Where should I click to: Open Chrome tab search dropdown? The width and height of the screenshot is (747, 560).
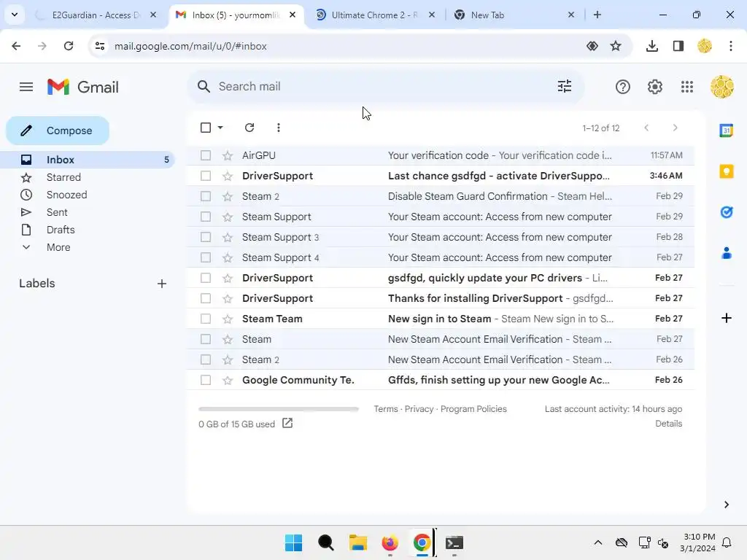(15, 15)
